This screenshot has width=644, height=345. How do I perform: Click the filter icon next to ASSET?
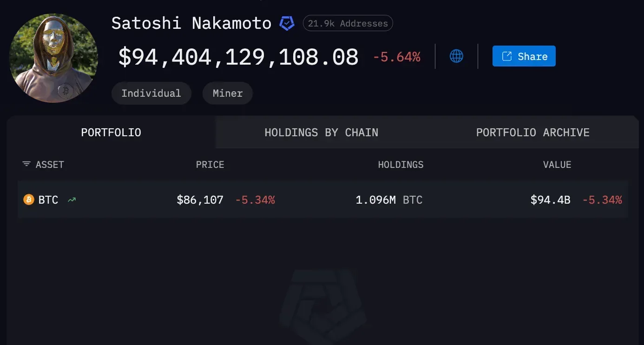point(26,164)
